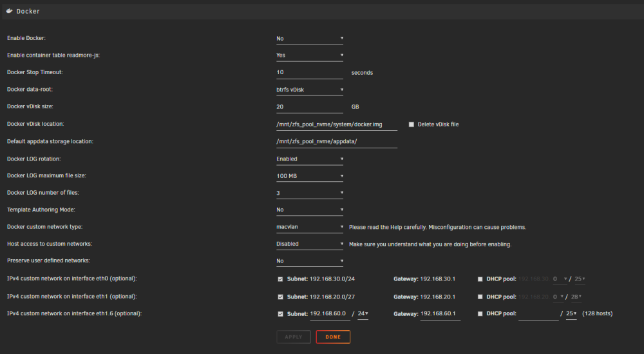This screenshot has height=354, width=644.
Task: Click the Docker vDisk size field
Action: 310,107
